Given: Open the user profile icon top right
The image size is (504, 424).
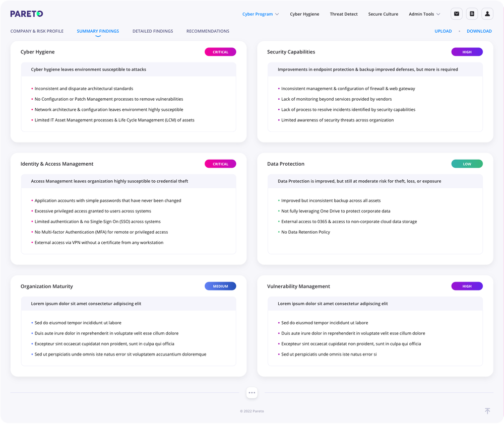Looking at the screenshot, I should pos(487,14).
